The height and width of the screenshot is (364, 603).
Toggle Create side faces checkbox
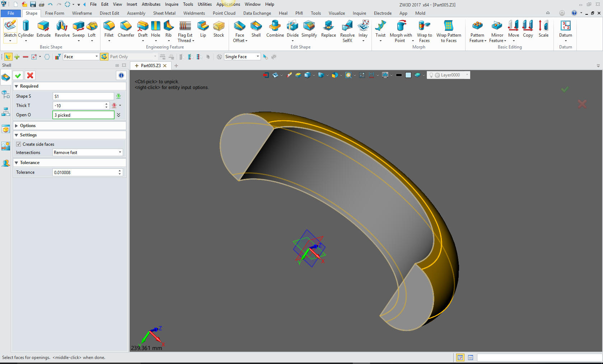tap(19, 144)
